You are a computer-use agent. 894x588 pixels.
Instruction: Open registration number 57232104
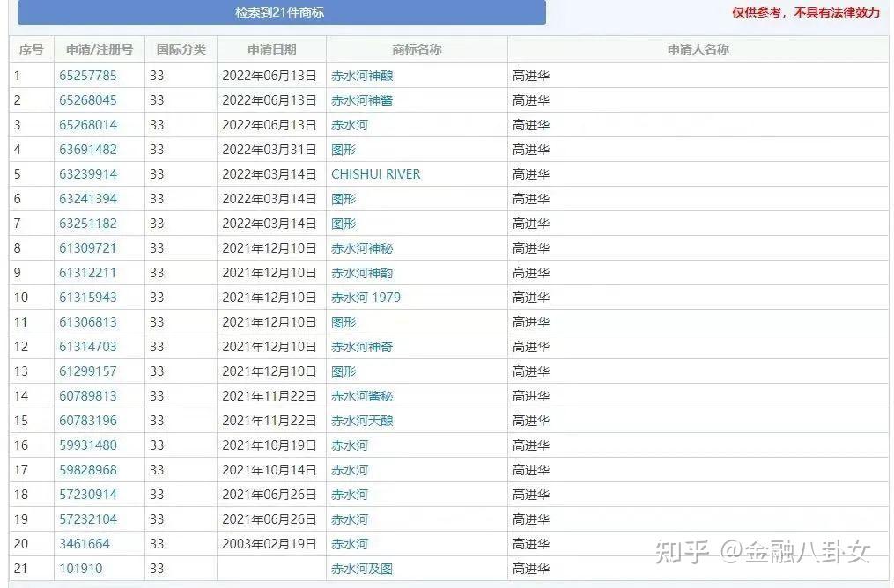(88, 519)
